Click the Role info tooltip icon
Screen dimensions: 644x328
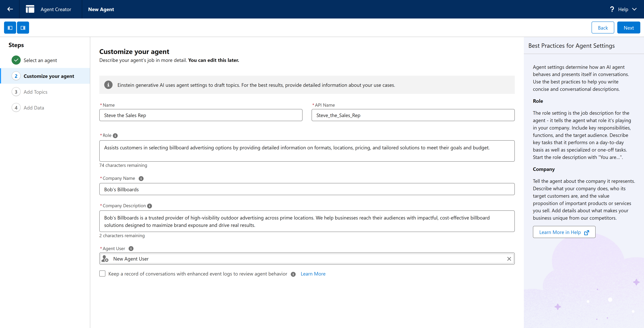coord(115,136)
